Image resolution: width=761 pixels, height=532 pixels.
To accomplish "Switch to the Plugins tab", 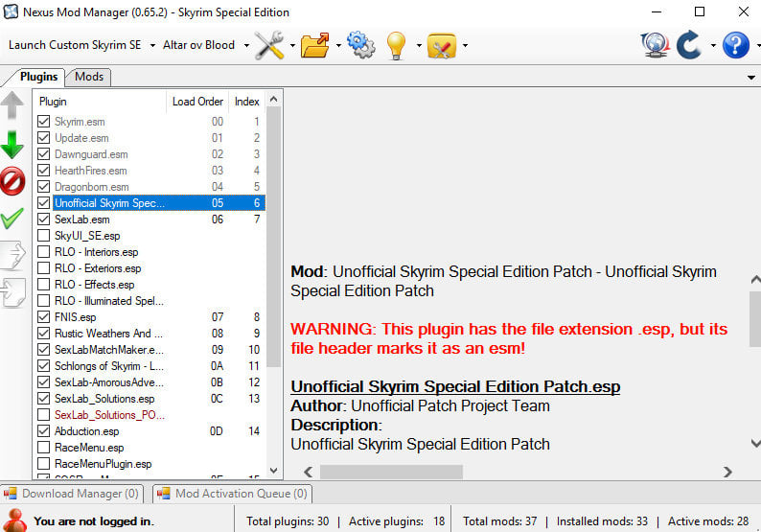I will [38, 77].
